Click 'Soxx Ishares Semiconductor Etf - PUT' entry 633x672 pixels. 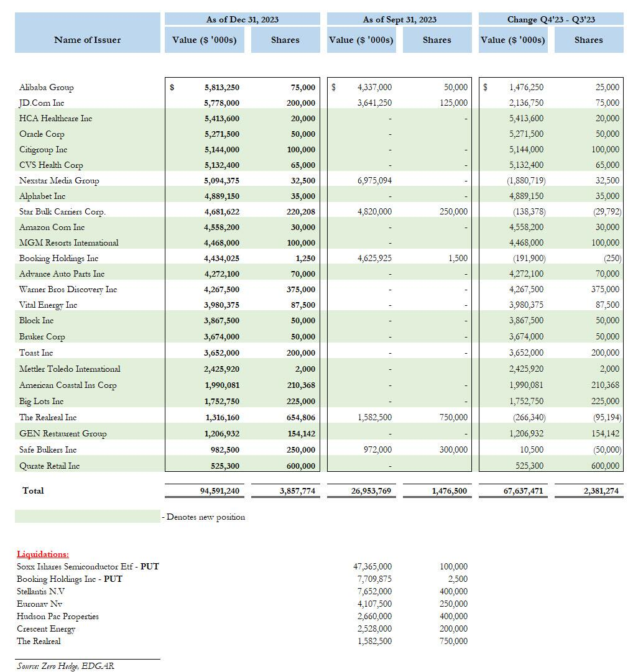pos(88,566)
